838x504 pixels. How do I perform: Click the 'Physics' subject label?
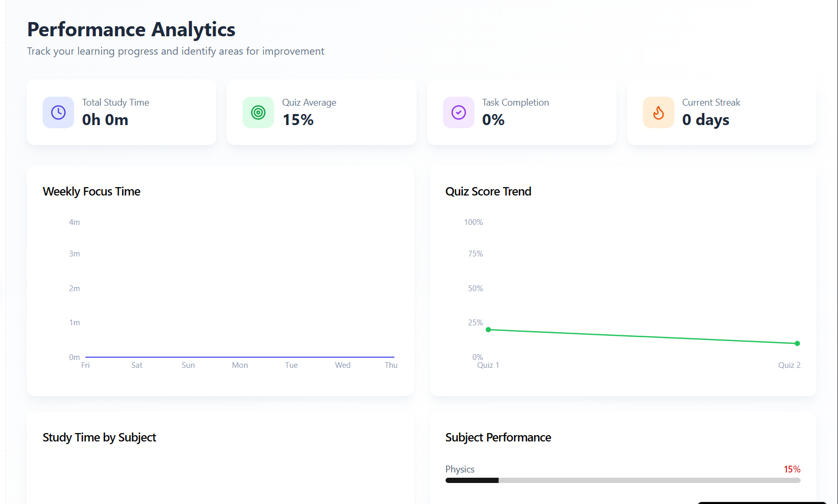[x=460, y=469]
